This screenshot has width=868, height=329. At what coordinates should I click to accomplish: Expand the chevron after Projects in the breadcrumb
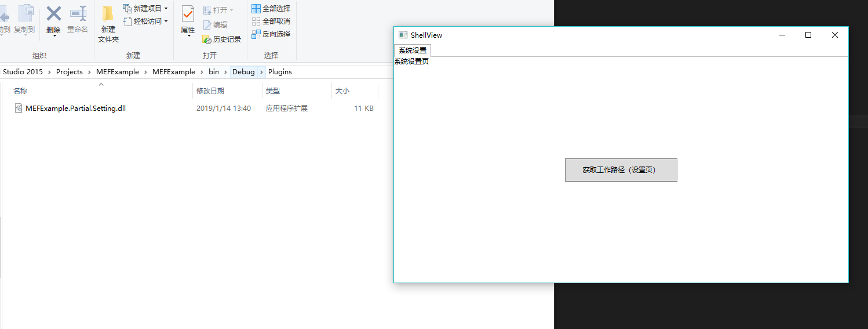[x=89, y=72]
